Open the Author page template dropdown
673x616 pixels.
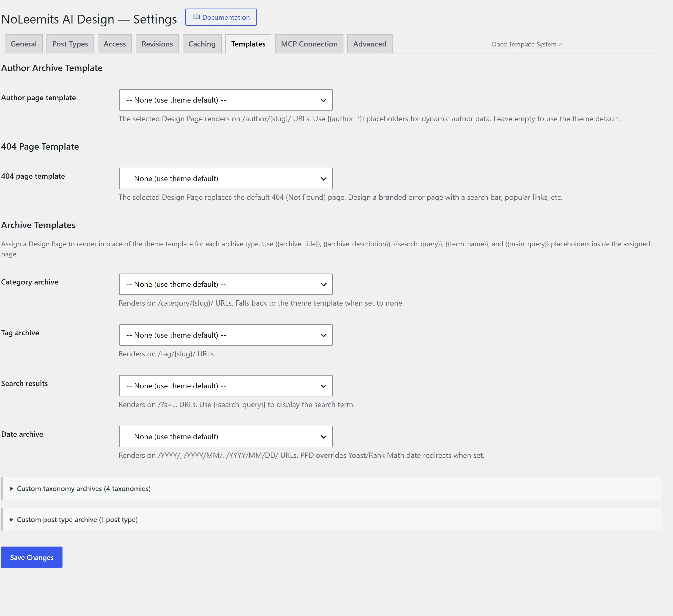click(226, 100)
